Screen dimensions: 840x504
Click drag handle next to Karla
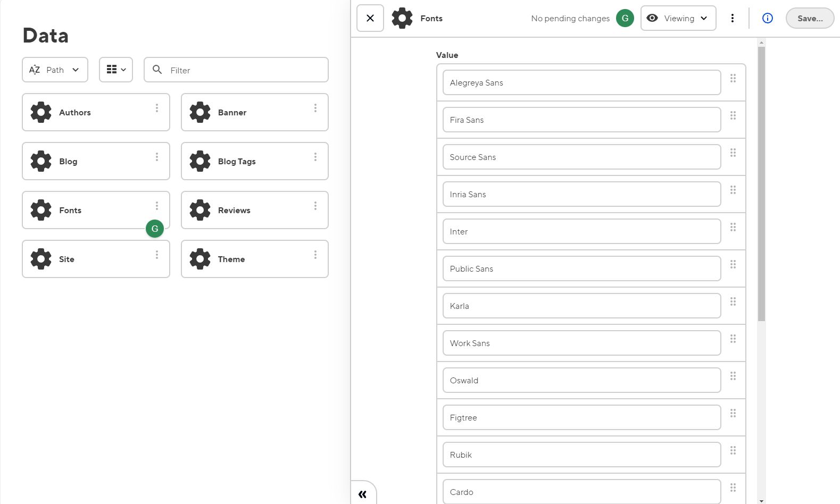[733, 301]
